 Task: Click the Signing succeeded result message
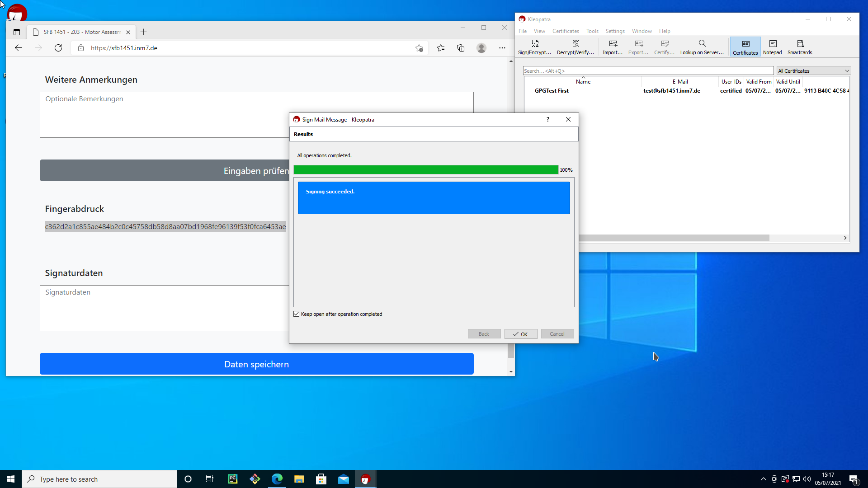(x=434, y=197)
